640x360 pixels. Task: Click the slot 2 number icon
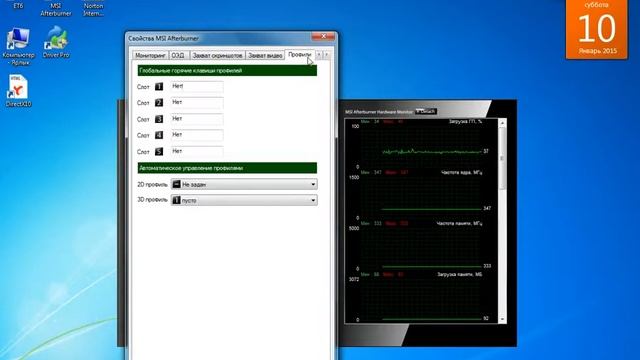[x=159, y=103]
